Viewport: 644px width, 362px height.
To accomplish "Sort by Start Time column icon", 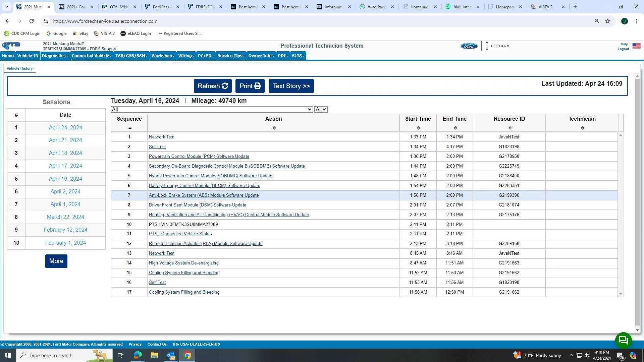I will [x=418, y=128].
